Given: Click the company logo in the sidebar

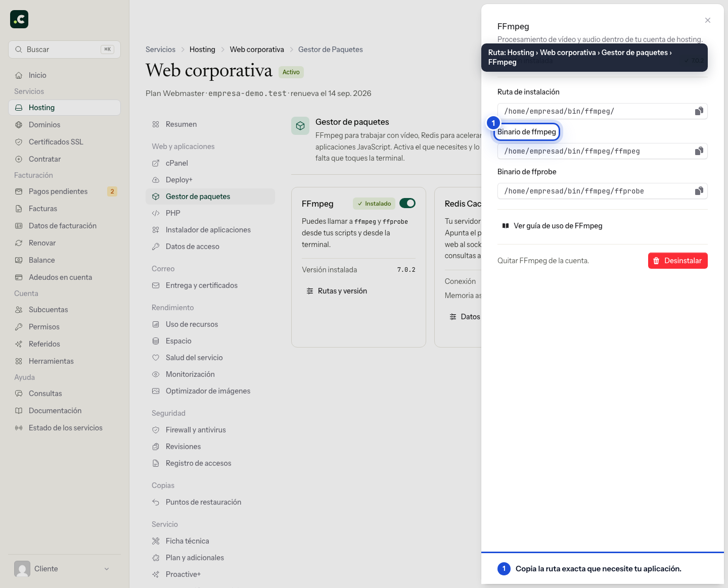Looking at the screenshot, I should coord(19,19).
